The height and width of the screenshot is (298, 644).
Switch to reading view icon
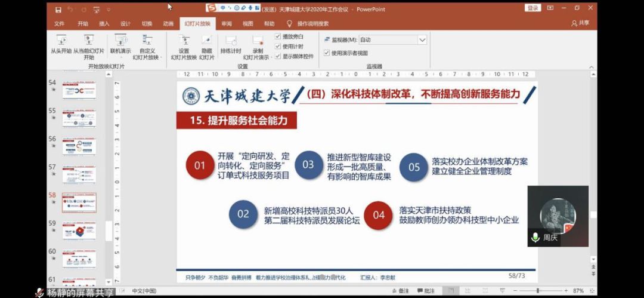tap(485, 291)
